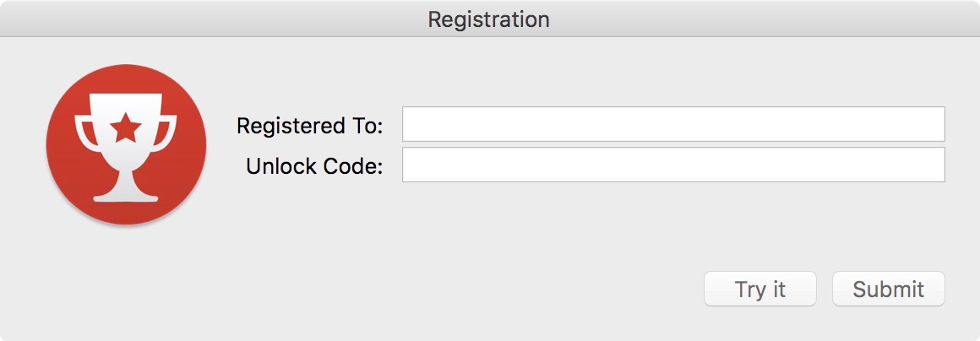The height and width of the screenshot is (341, 980).
Task: Click the trophy cup's stem
Action: point(126,175)
